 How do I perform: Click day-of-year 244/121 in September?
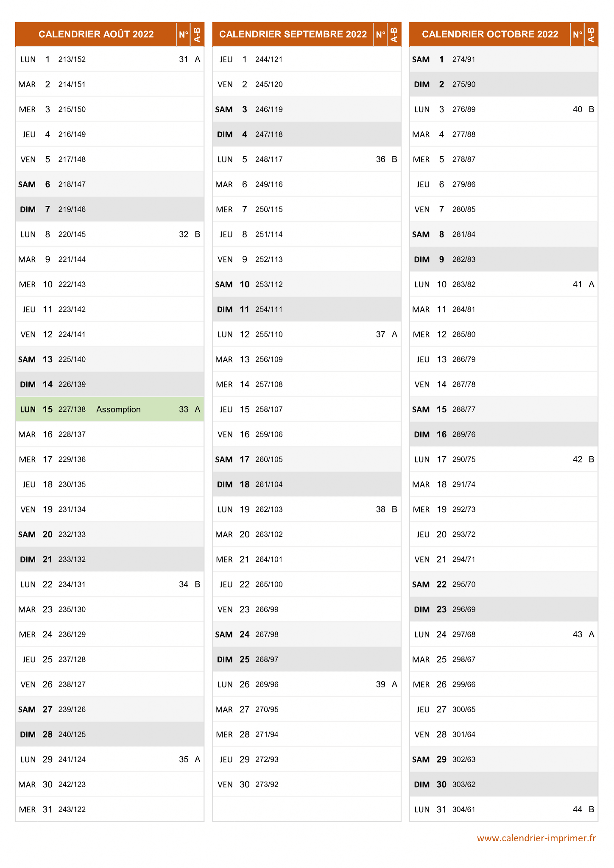269,59
